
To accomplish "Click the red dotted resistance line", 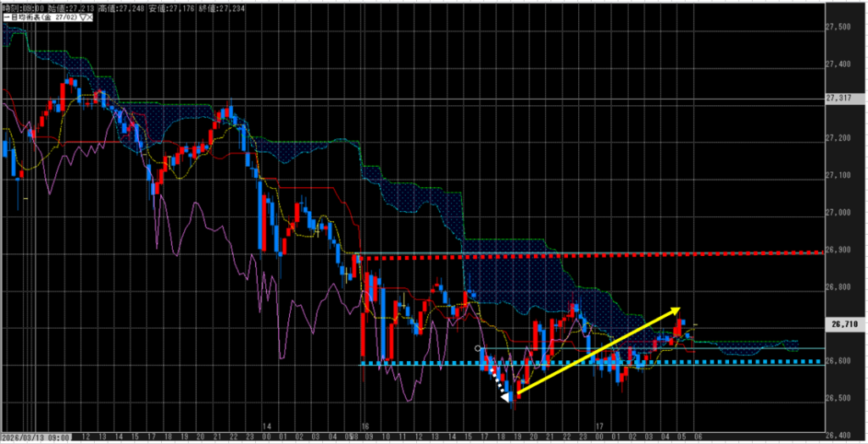I will click(593, 253).
